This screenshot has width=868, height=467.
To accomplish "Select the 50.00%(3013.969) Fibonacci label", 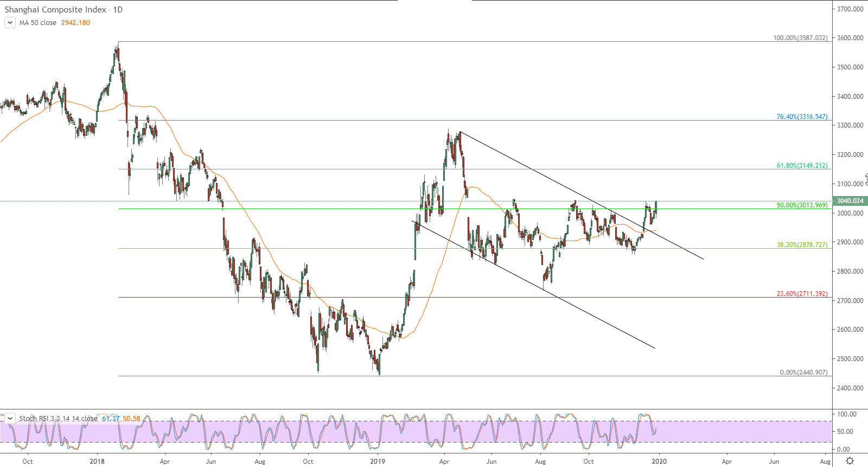I will pos(802,205).
